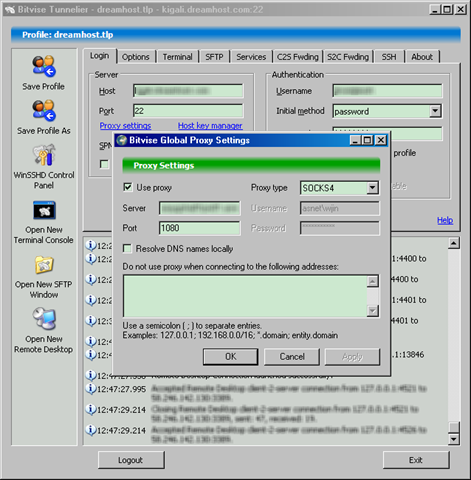Close the Bitvise Global Proxy Settings dialog

click(x=381, y=140)
